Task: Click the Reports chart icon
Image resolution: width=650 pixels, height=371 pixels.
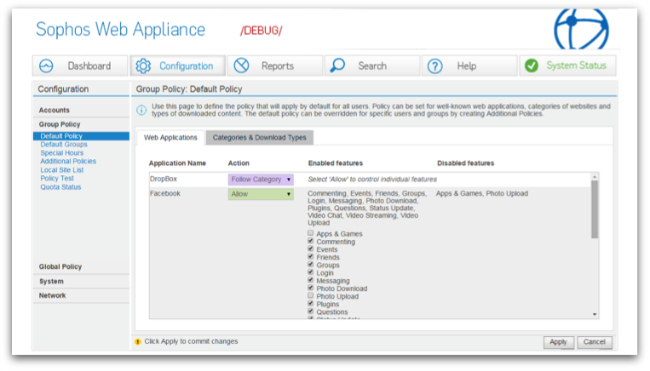Action: pos(241,65)
